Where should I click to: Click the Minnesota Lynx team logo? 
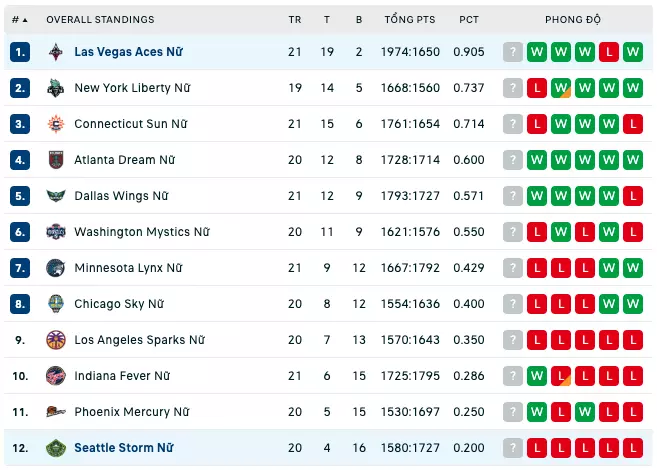pos(56,268)
